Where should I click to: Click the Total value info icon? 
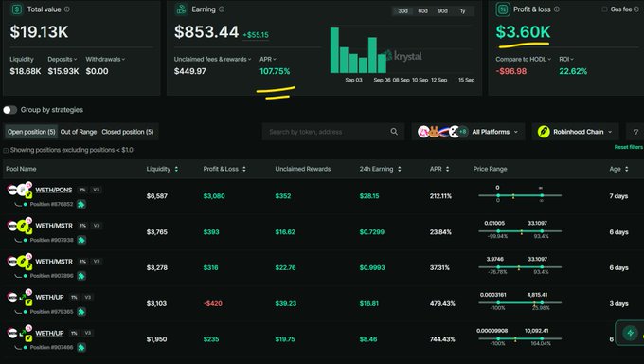(67, 9)
